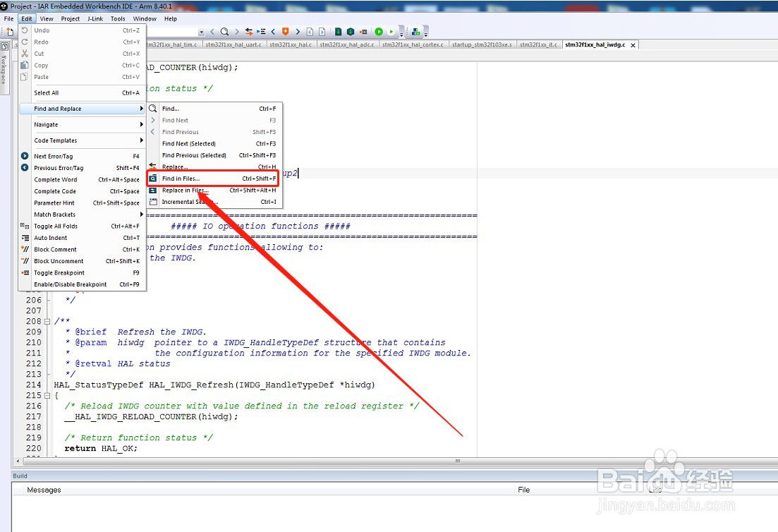Screen dimensions: 778x532
Task: Click the Find Previous arrow in the toolbar
Action: 212,32
